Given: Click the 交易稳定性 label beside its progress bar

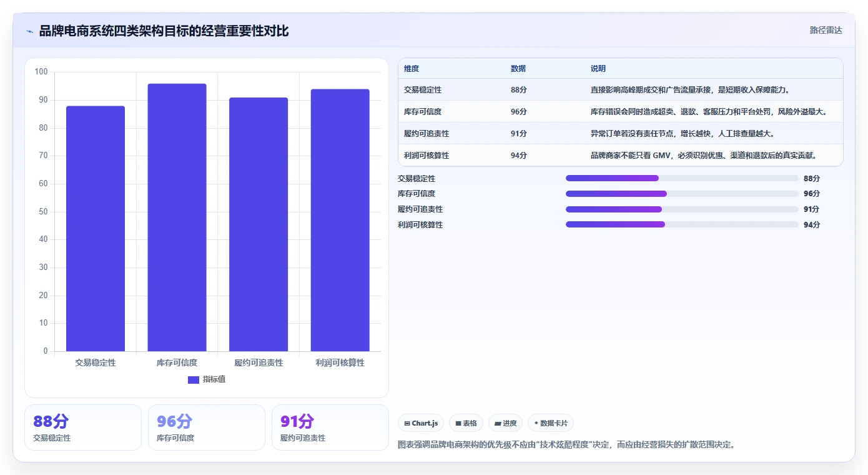Looking at the screenshot, I should pyautogui.click(x=417, y=179).
